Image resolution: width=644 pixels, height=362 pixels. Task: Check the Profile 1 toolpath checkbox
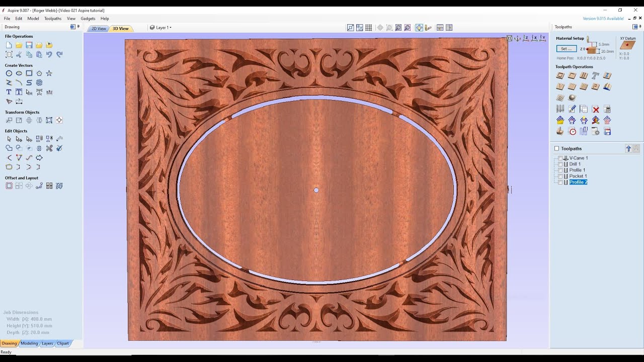560,170
